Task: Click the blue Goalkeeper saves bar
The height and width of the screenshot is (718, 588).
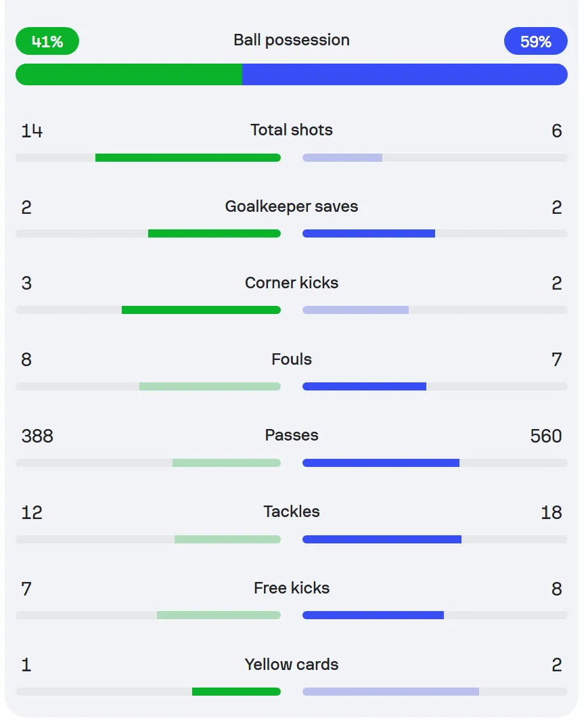Action: point(369,234)
